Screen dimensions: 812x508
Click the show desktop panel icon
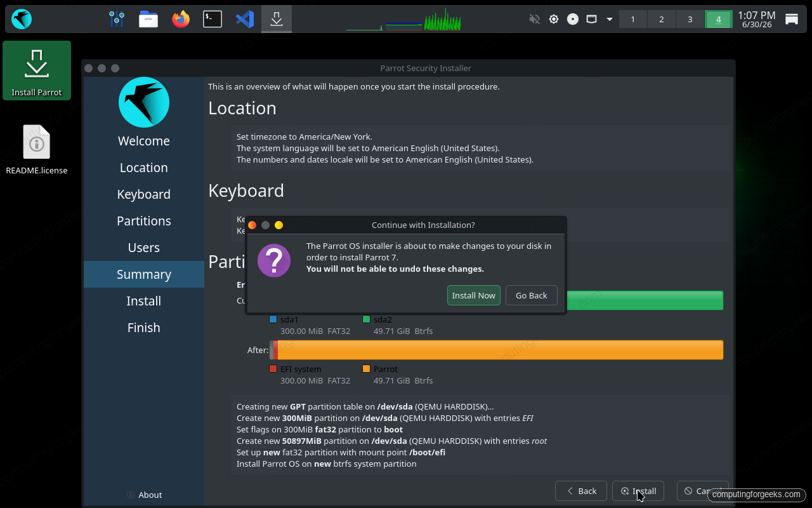pos(792,19)
